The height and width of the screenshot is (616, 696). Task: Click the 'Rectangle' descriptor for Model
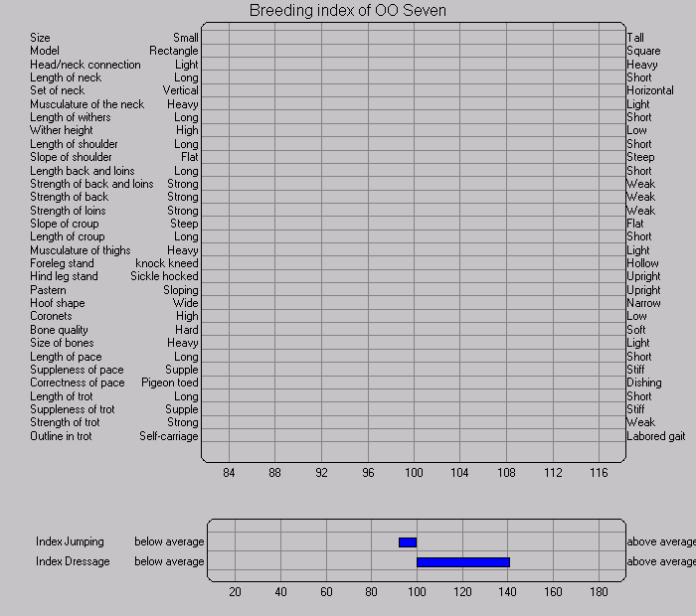coord(174,51)
